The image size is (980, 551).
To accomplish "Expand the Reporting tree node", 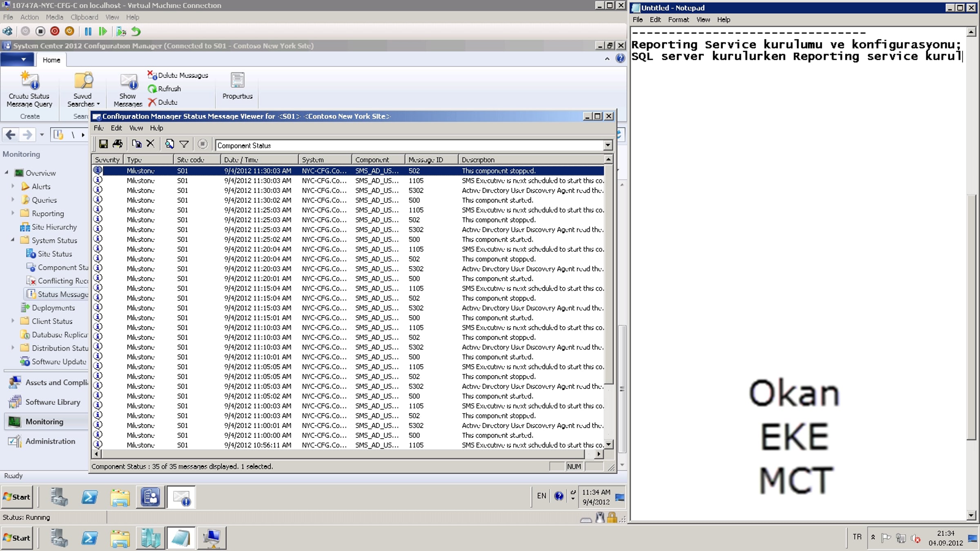I will [x=13, y=213].
